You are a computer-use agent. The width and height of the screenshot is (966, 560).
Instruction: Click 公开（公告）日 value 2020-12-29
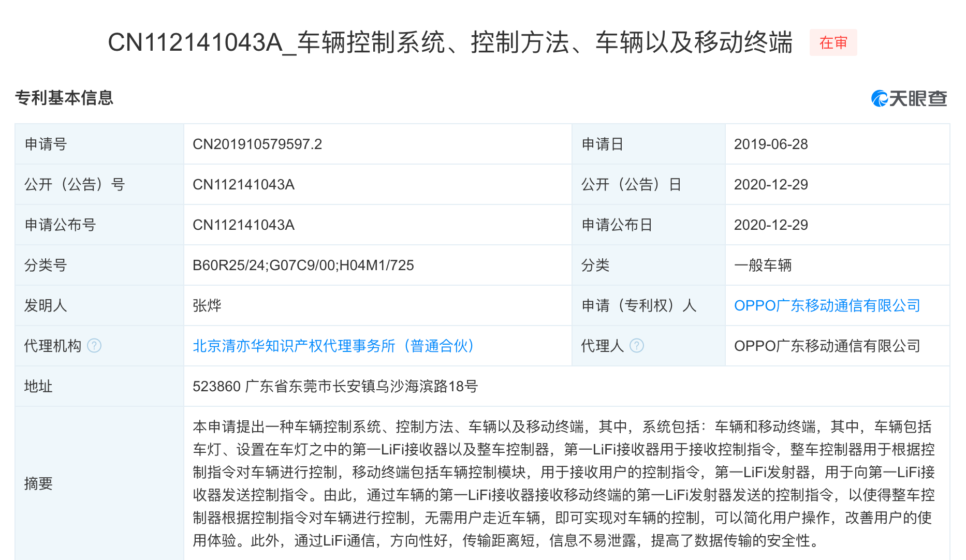point(771,185)
